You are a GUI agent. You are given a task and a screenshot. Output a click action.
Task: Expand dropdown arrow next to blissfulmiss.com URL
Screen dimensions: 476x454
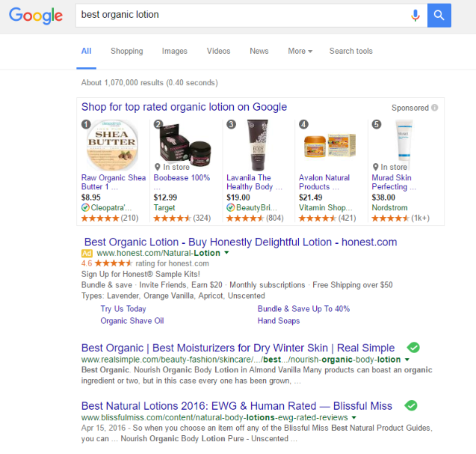(353, 417)
